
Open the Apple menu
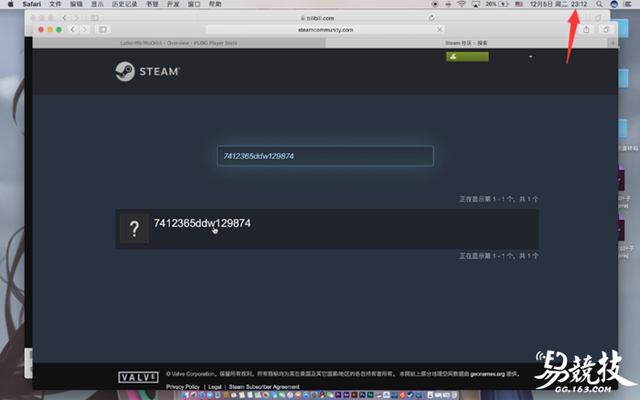(x=11, y=4)
